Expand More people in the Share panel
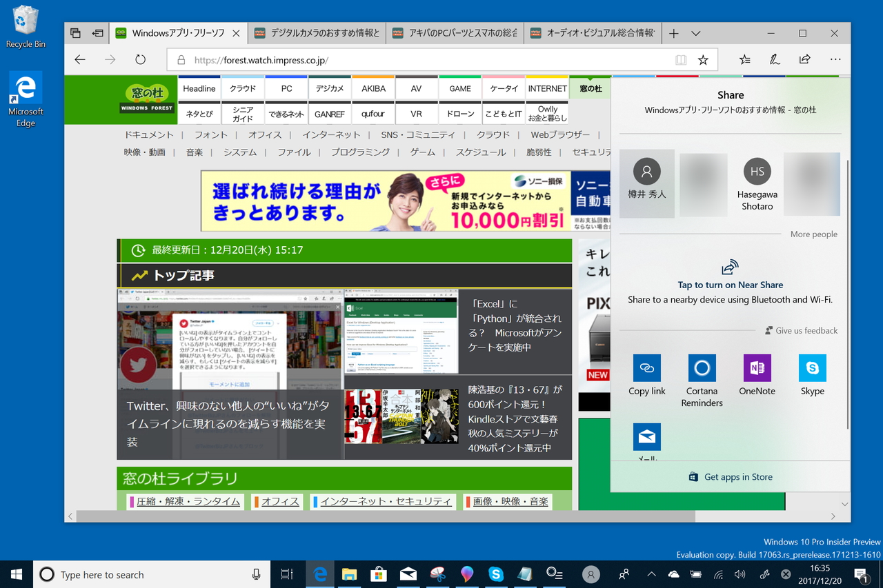 coord(813,234)
